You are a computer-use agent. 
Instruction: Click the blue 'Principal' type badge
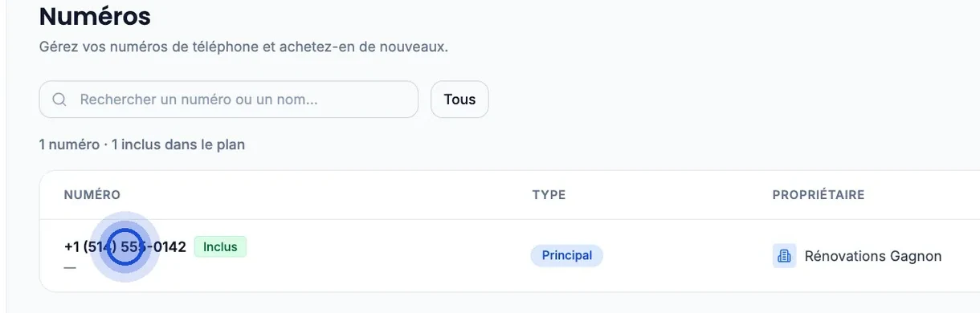566,255
